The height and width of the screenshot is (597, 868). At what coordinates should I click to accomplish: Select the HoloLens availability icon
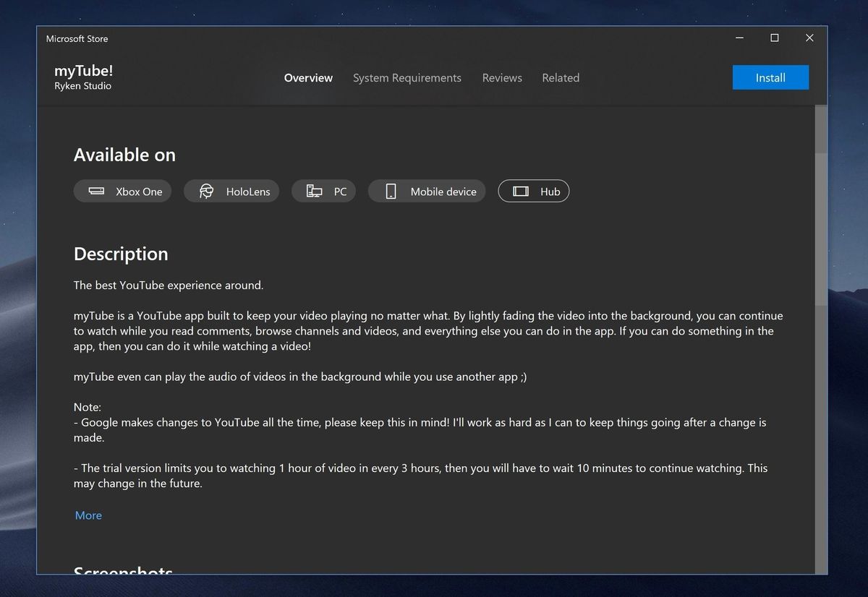pos(205,191)
